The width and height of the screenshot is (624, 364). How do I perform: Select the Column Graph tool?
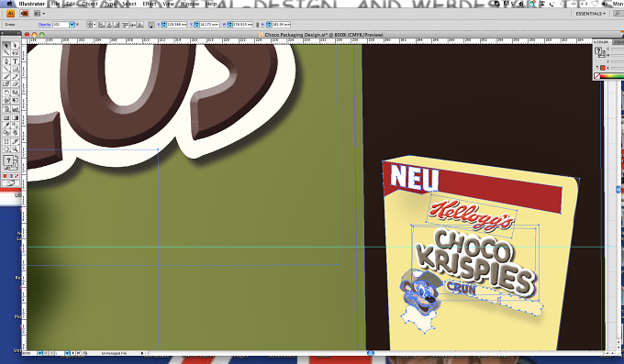pos(15,109)
